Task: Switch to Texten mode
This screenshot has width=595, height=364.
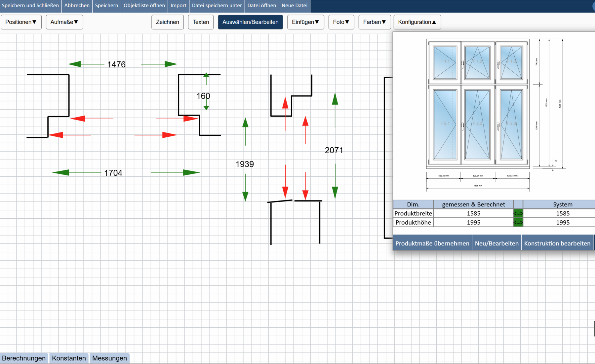Action: tap(201, 22)
